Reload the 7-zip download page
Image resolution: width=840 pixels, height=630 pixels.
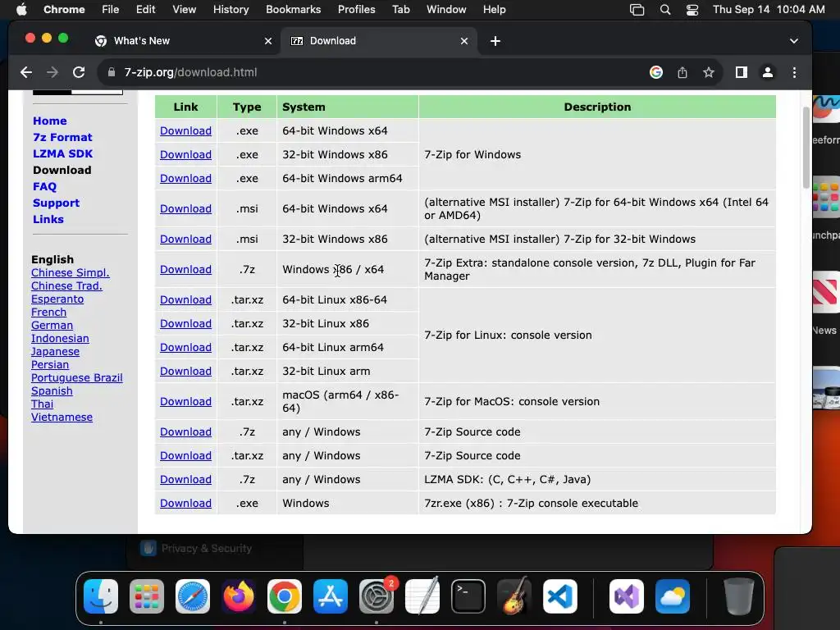pos(79,72)
